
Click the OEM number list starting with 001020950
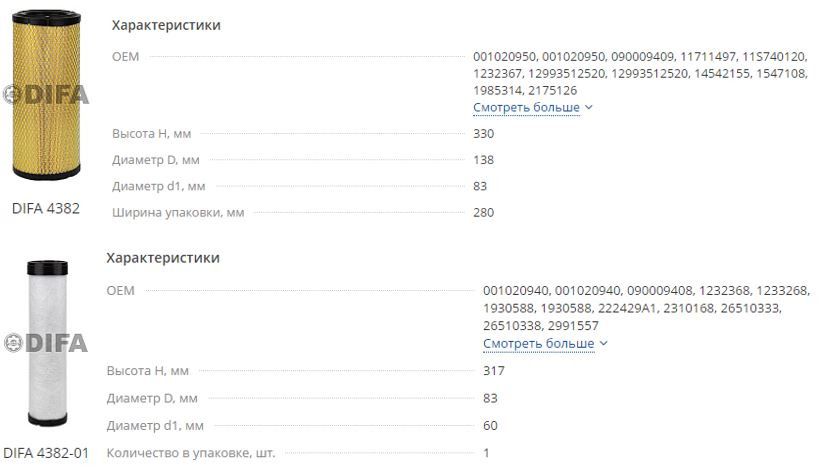coord(639,73)
